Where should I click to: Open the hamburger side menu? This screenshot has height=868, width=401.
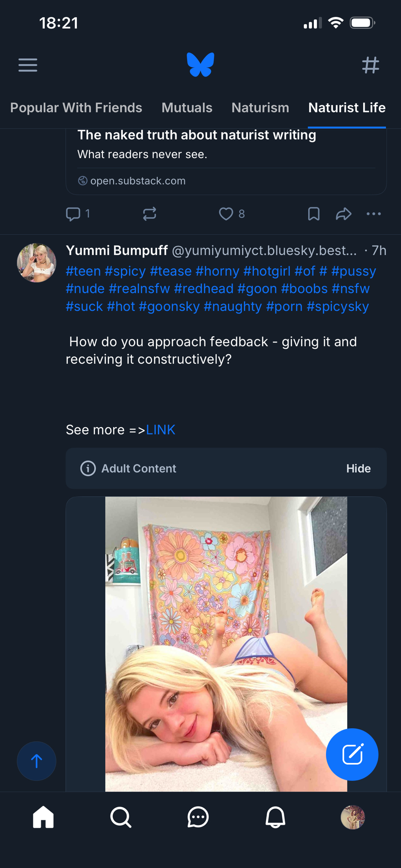point(28,65)
